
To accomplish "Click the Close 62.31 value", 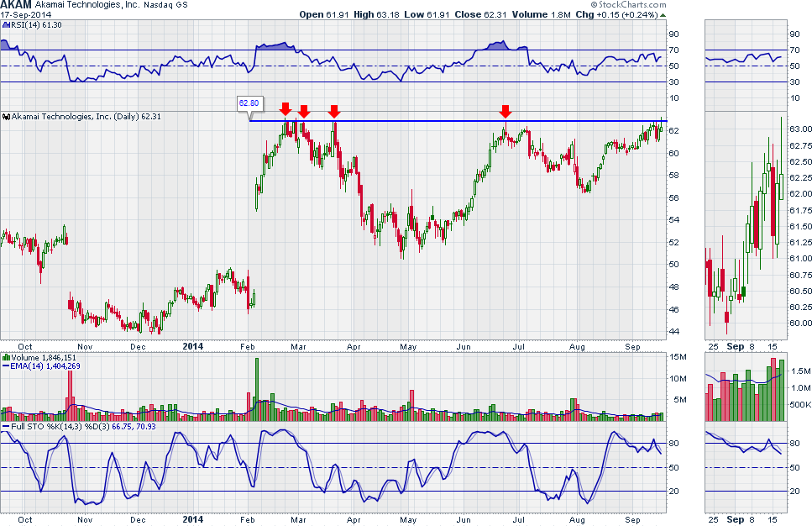I will coord(480,14).
